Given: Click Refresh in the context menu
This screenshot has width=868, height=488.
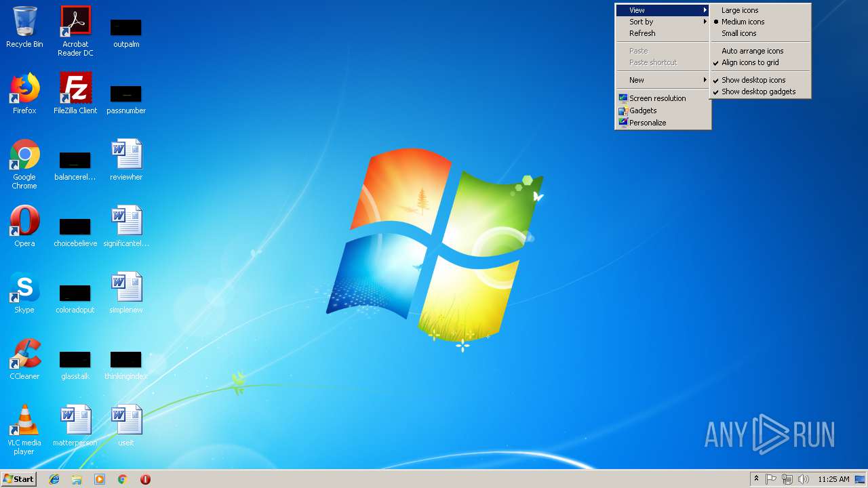Looking at the screenshot, I should [x=663, y=33].
